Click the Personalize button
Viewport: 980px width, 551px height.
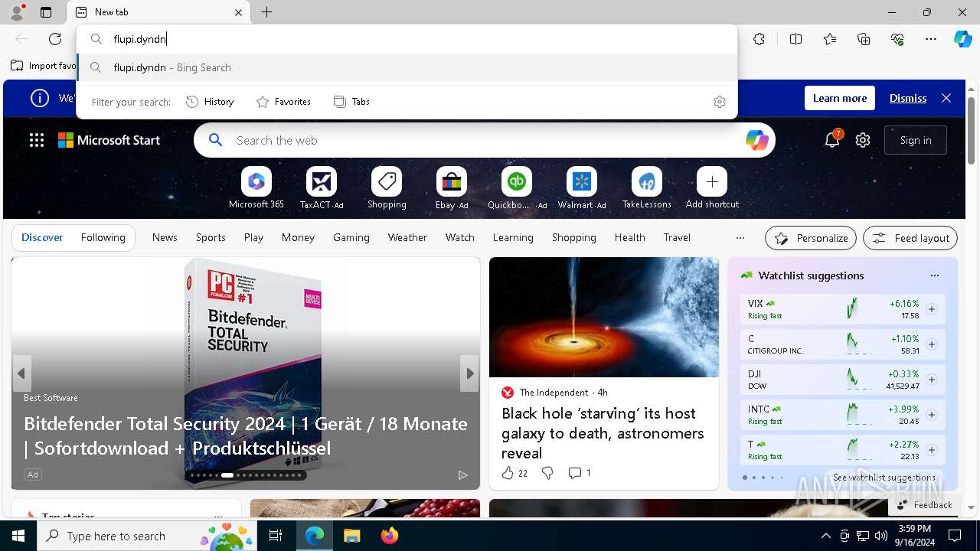pos(811,238)
